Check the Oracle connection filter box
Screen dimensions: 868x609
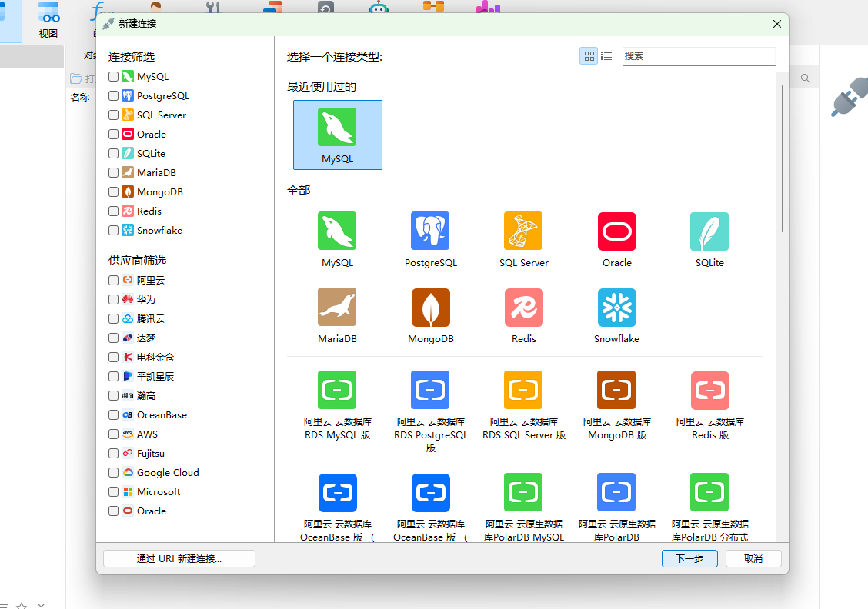point(113,134)
